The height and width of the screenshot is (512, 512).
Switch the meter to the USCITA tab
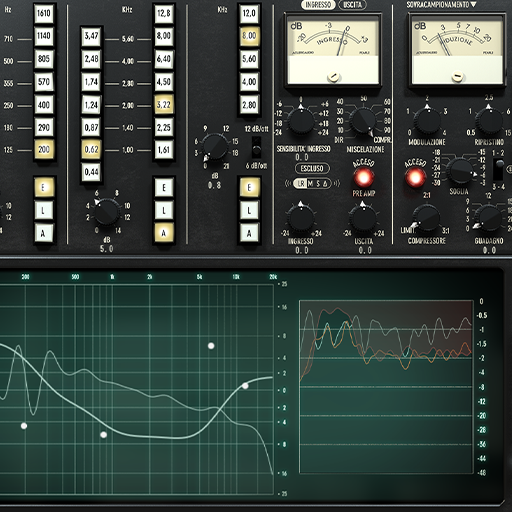[352, 5]
